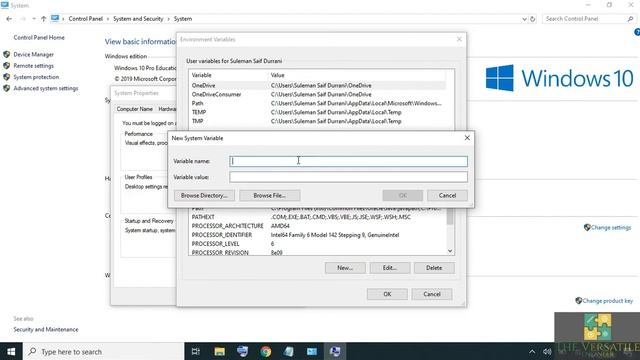640x360 pixels.
Task: Click the Up one level arrow
Action: coord(43,19)
